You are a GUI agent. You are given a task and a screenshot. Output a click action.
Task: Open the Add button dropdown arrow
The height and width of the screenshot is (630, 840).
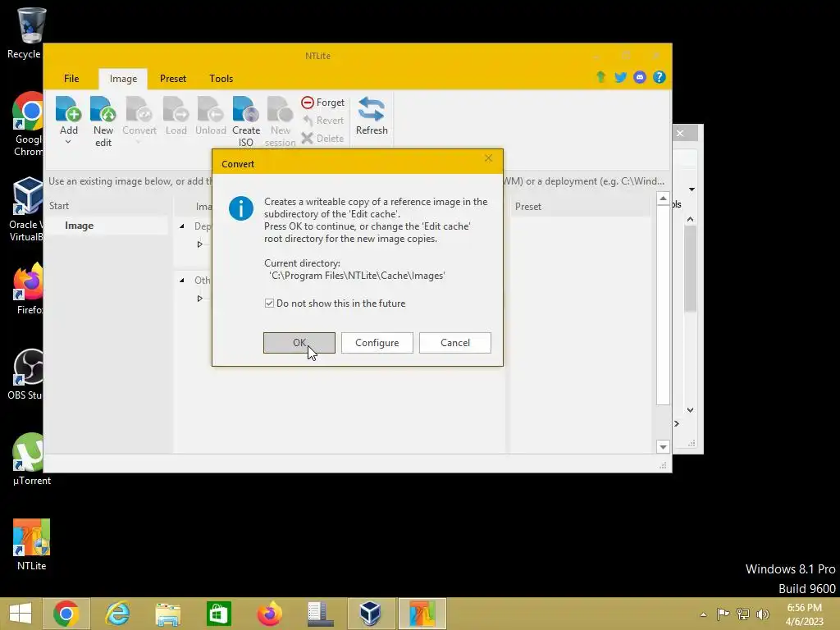(68, 142)
